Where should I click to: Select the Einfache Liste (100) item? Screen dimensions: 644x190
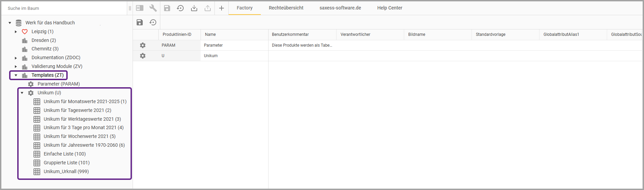point(65,154)
